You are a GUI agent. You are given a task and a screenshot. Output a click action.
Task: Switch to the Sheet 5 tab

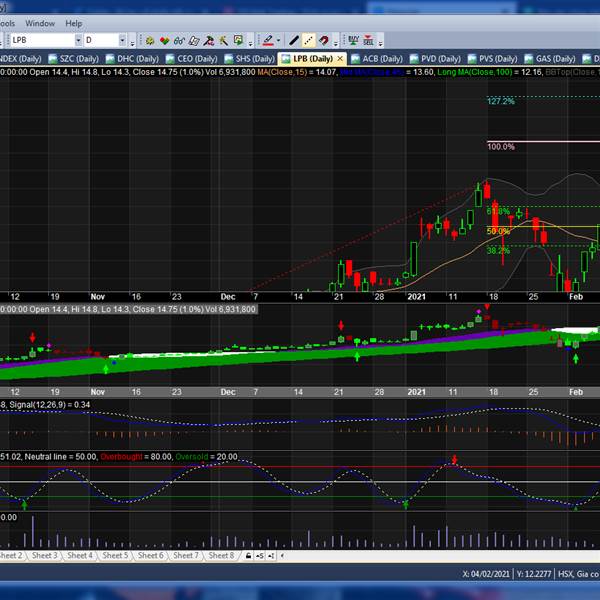115,556
